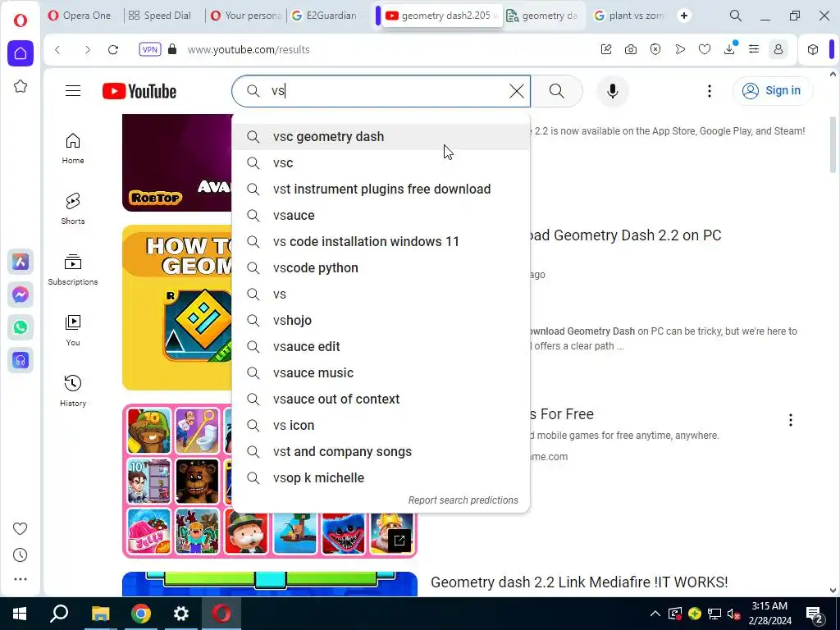Screen dimensions: 840x630
Task: Click the site lock security icon
Action: [172, 49]
